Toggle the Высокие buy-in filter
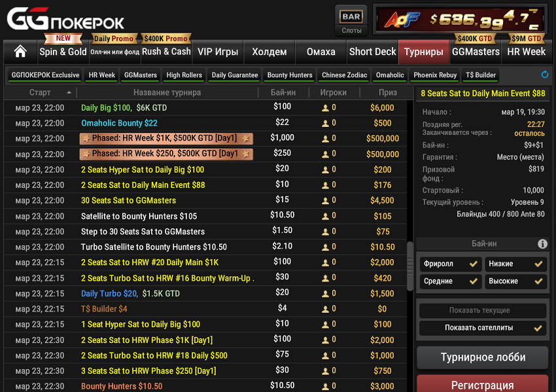The height and width of the screenshot is (392, 556). pos(515,281)
